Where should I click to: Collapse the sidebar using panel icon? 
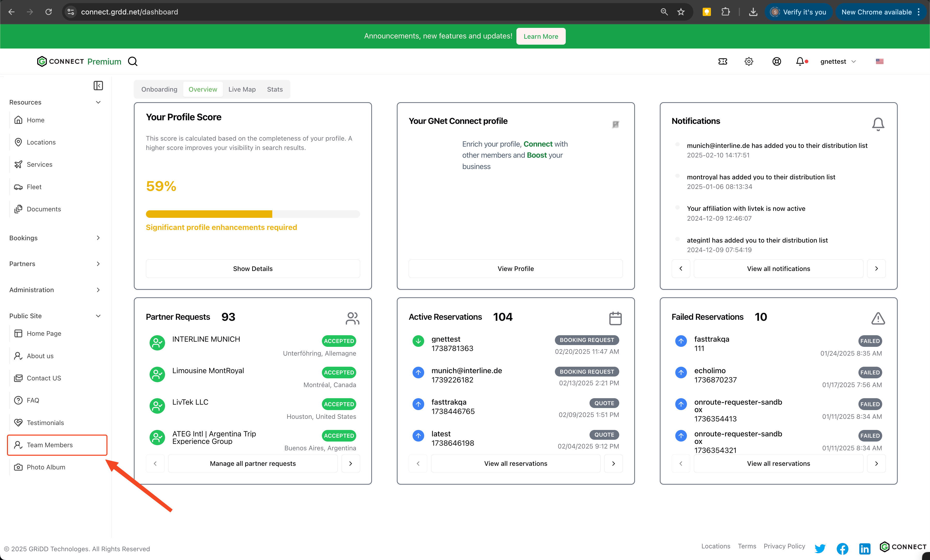(98, 86)
